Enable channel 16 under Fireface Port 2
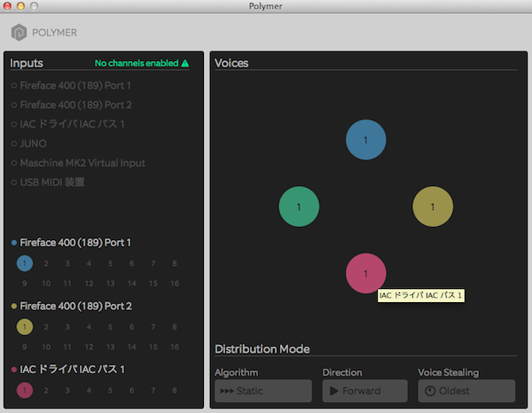Image resolution: width=532 pixels, height=413 pixels. coord(175,347)
